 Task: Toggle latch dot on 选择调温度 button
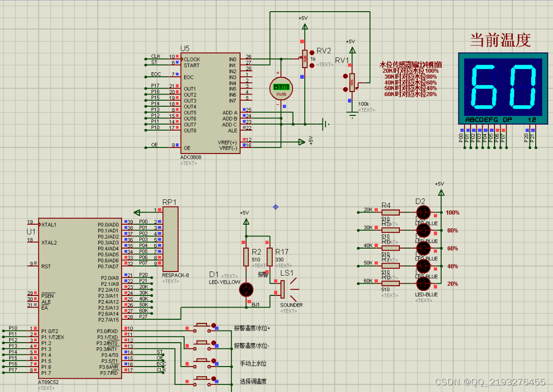(x=213, y=379)
